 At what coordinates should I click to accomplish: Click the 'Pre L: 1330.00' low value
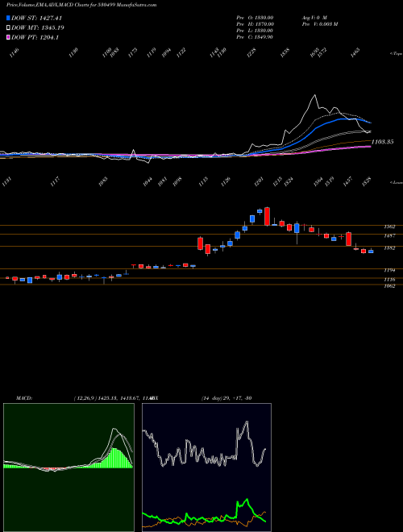tap(255, 31)
